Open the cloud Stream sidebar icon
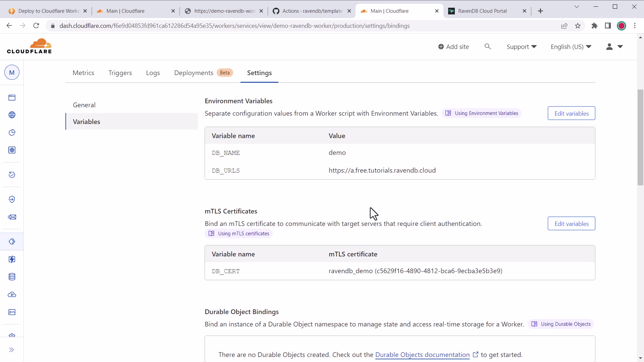 (12, 295)
